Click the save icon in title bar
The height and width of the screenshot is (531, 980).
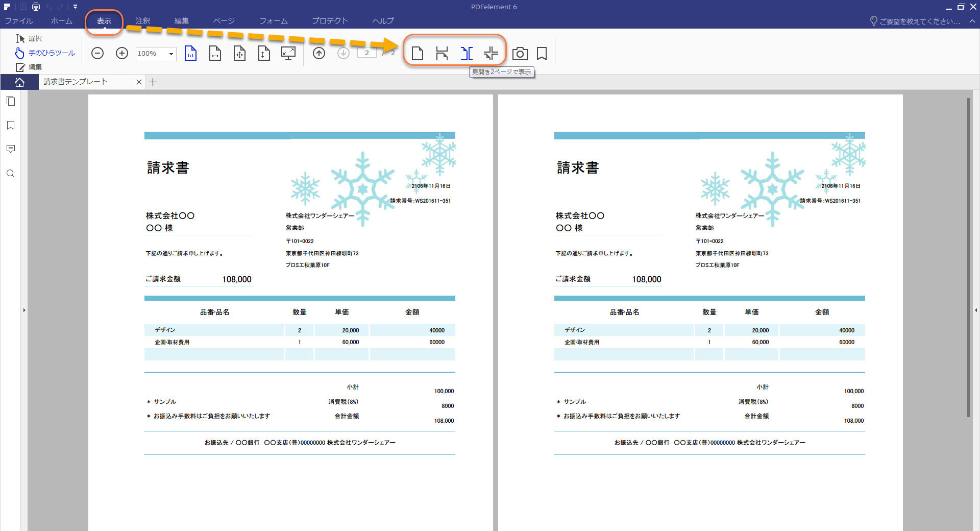pyautogui.click(x=23, y=7)
